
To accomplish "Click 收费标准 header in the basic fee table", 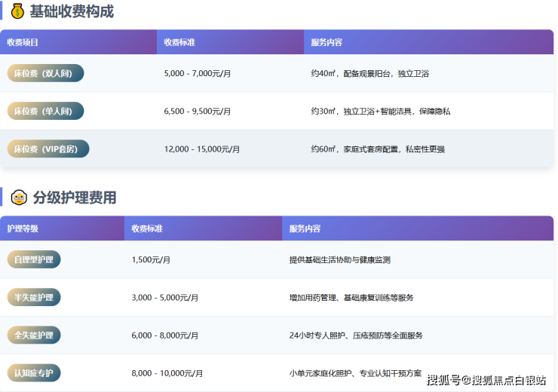I will 179,42.
